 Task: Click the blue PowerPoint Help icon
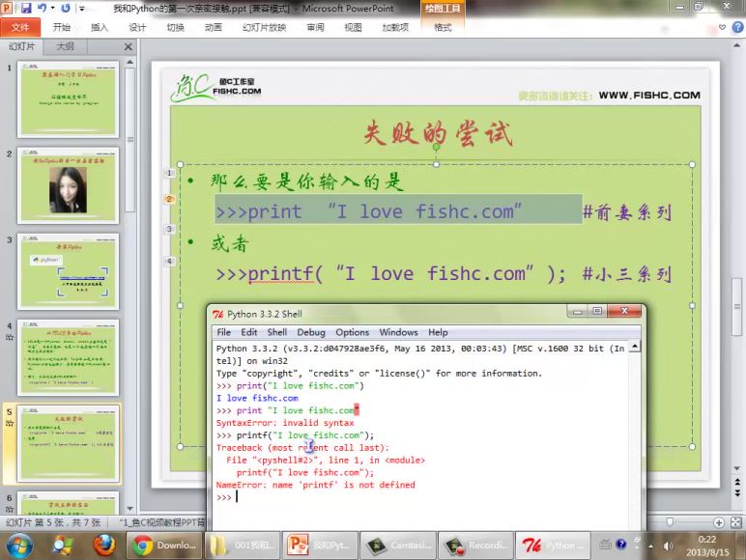click(737, 27)
